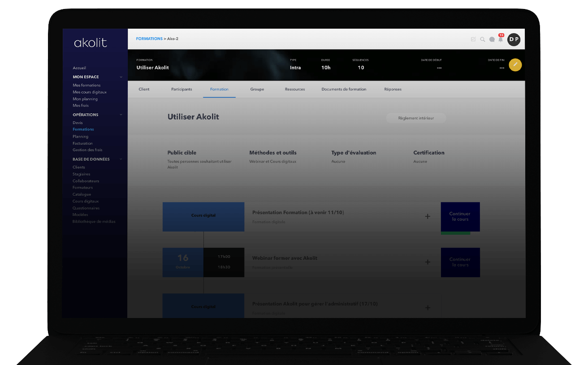Open Modèles in the sidebar
This screenshot has height=365, width=588.
[80, 215]
